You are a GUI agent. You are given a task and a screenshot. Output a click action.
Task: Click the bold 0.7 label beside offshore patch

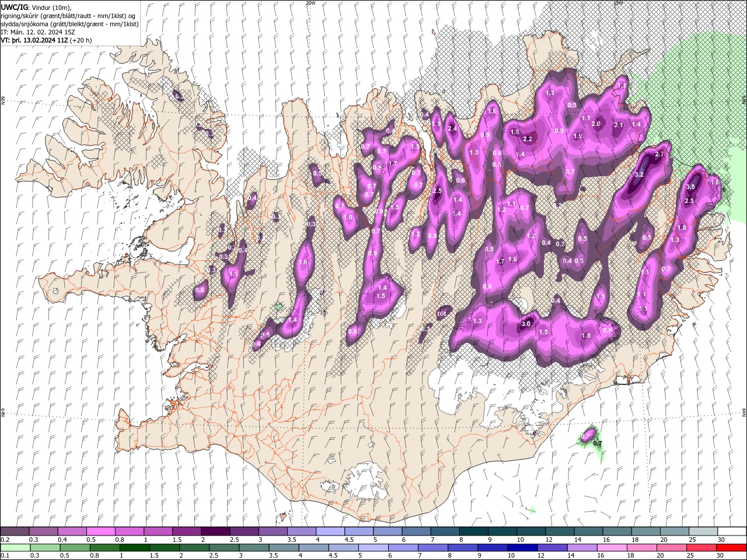pos(598,444)
